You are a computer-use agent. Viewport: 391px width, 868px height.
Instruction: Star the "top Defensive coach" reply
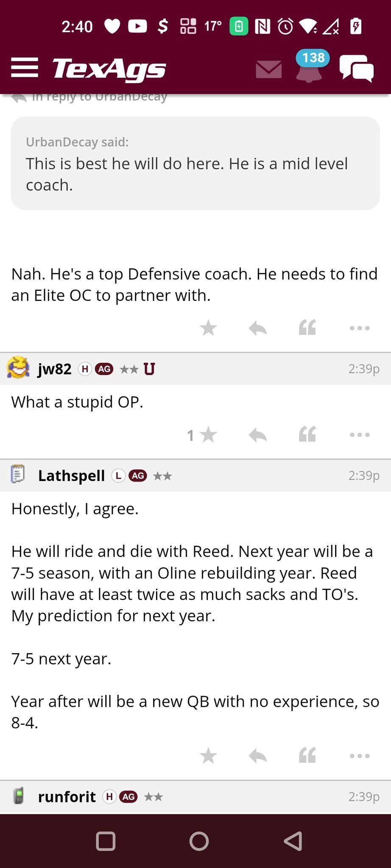(x=208, y=328)
